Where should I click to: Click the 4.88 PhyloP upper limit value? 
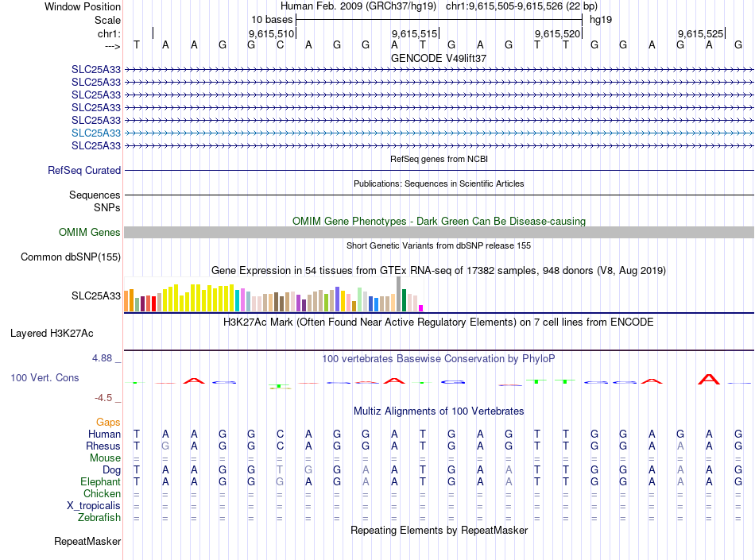102,358
